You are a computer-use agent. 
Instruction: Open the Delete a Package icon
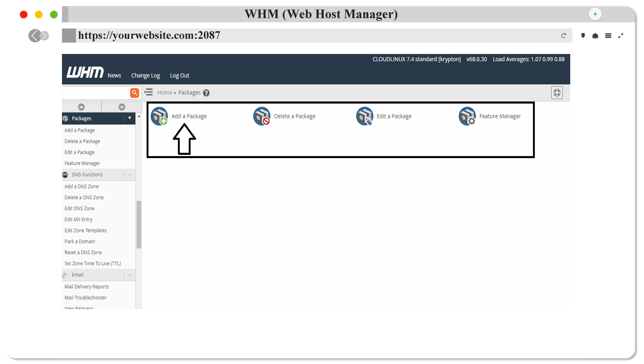click(262, 116)
